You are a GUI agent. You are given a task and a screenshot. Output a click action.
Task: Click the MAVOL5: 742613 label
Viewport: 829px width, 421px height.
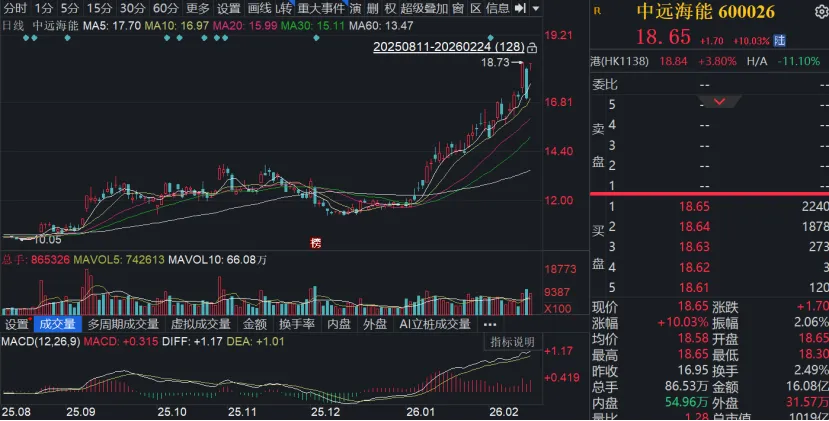coord(119,260)
